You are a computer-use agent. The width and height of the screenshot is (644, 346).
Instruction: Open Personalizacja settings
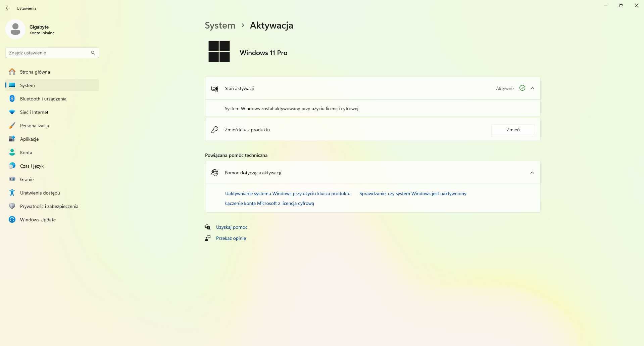pos(52,125)
